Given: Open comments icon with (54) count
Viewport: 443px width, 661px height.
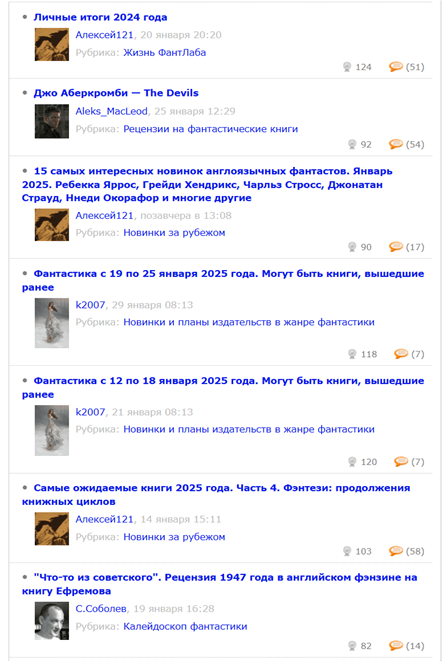Looking at the screenshot, I should 396,144.
